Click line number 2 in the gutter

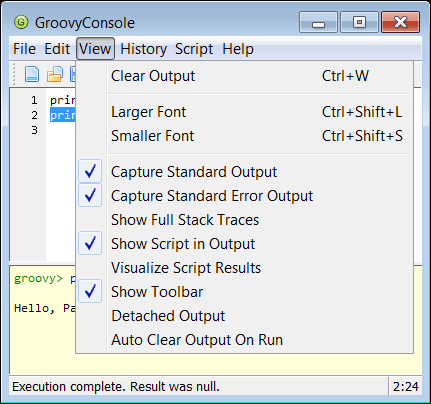[x=34, y=115]
